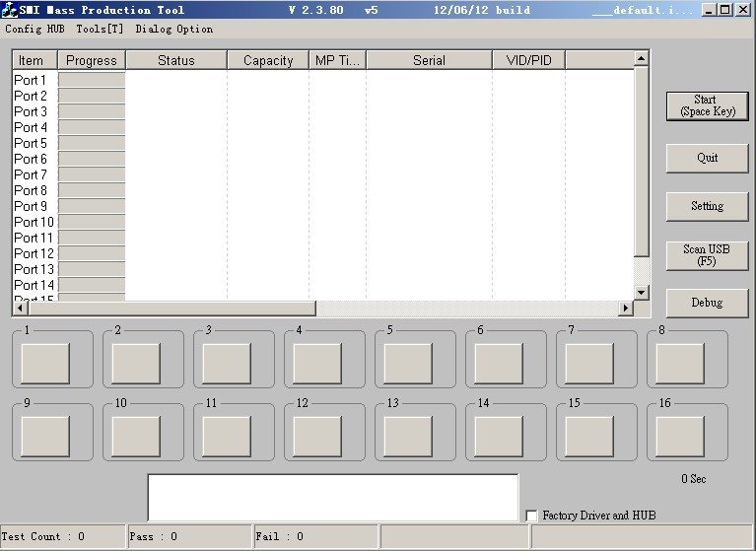
Task: Click Scan USB (F5) button
Action: [708, 255]
